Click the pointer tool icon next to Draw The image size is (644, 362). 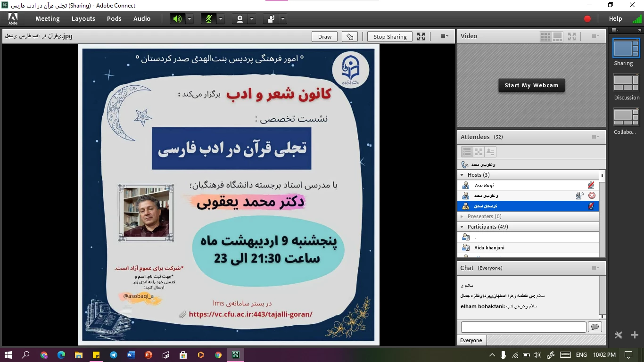350,37
